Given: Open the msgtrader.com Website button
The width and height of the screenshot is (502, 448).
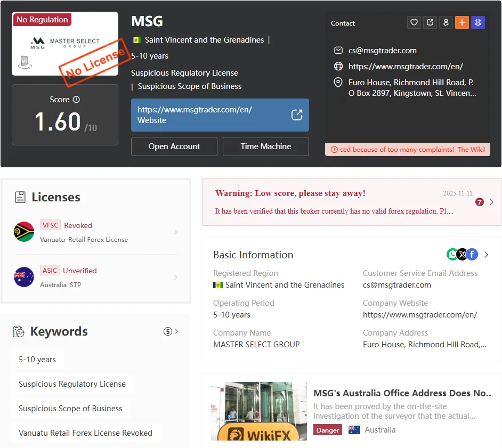Looking at the screenshot, I should [220, 115].
